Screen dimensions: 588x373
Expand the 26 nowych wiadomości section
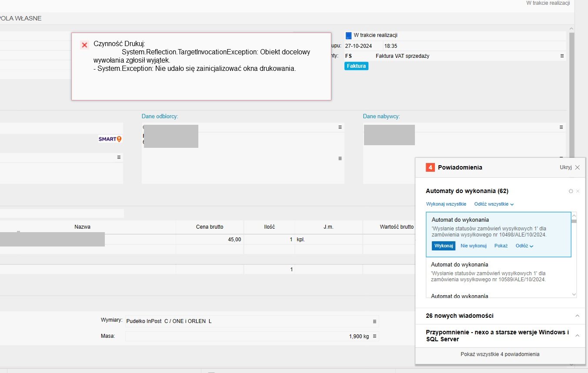pos(577,316)
